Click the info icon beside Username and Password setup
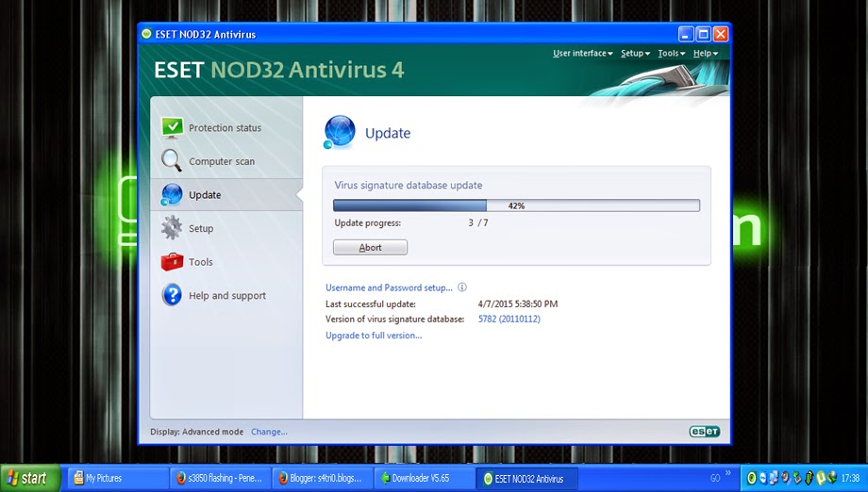This screenshot has height=492, width=868. click(462, 287)
